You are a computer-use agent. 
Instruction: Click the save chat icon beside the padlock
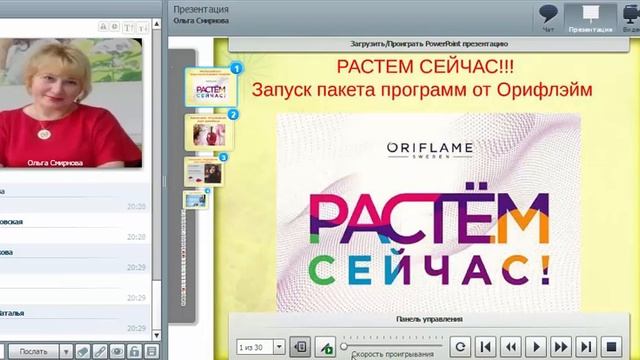pyautogui.click(x=151, y=351)
